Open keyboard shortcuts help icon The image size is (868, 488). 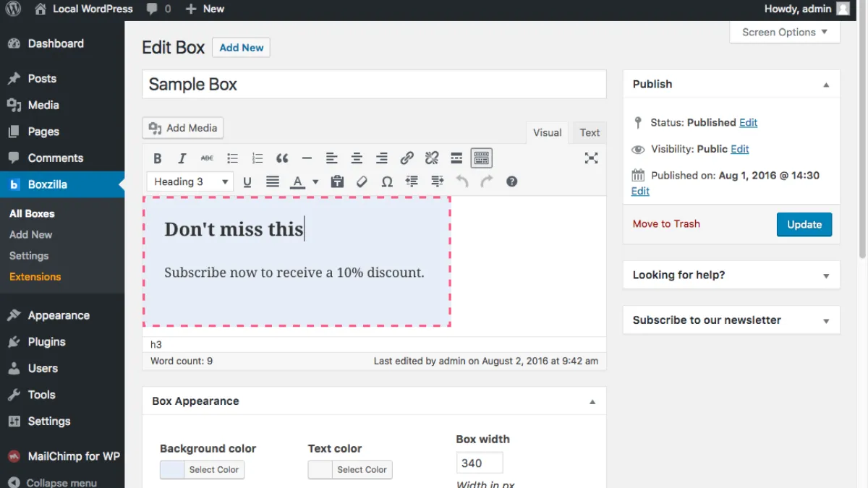512,182
